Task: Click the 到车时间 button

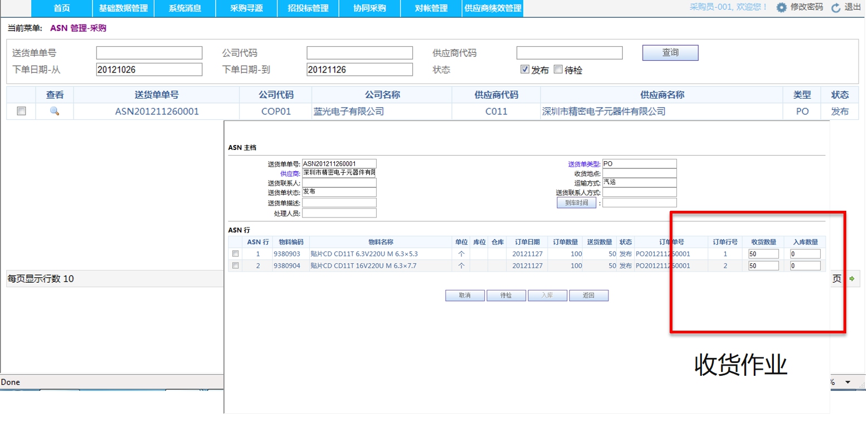Action: coord(577,202)
